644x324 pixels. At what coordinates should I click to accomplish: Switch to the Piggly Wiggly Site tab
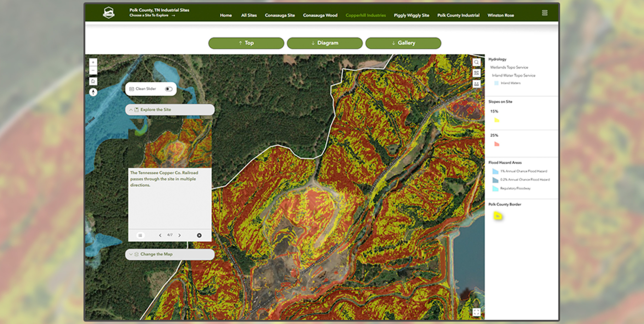point(411,15)
